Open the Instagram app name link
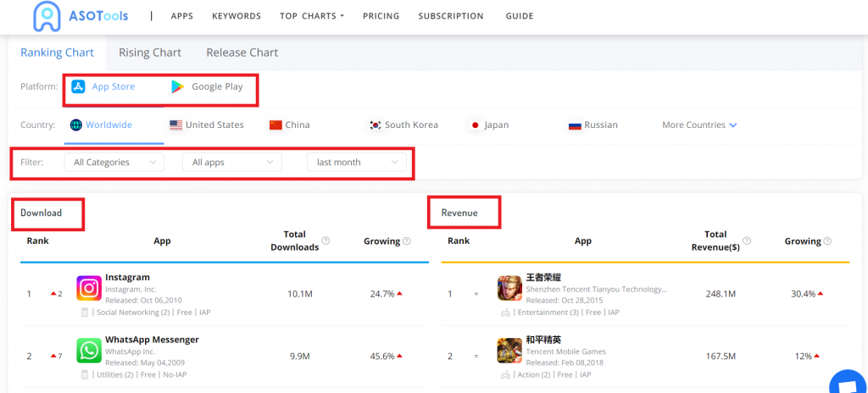This screenshot has width=868, height=393. tap(127, 278)
